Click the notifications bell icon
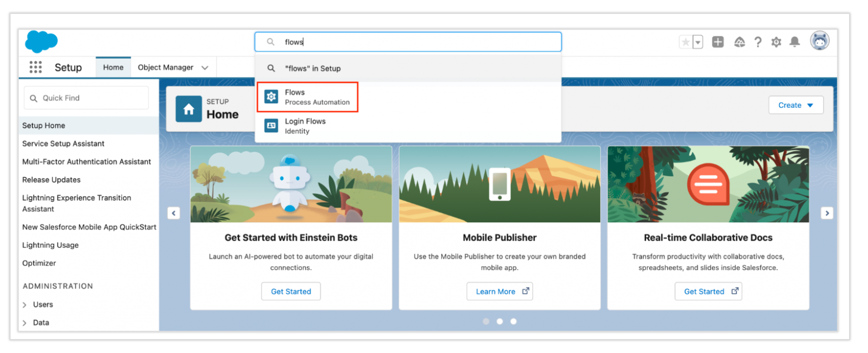 (x=794, y=41)
